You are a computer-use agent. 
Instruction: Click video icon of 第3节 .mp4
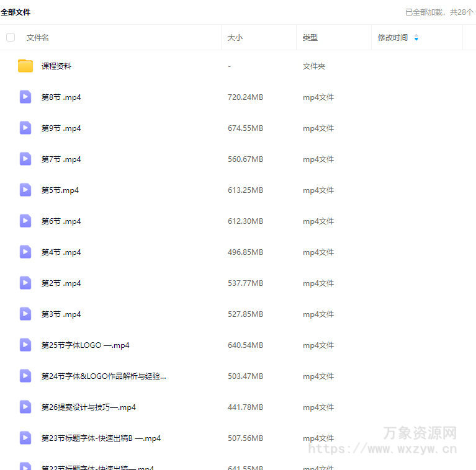(25, 314)
